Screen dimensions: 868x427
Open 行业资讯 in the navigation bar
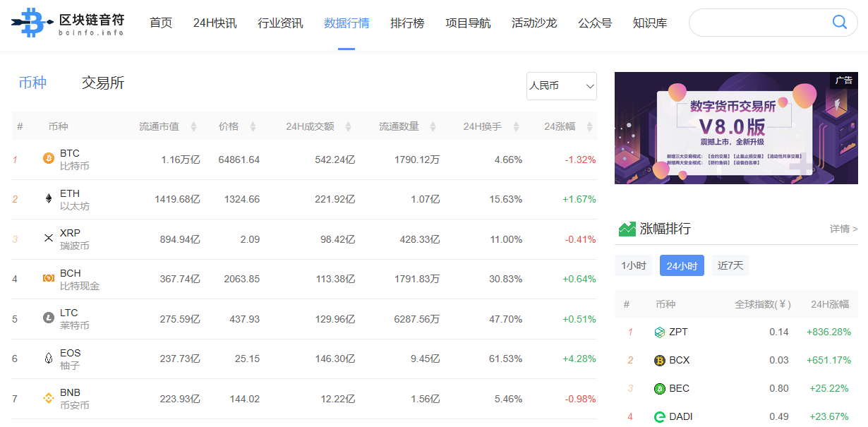(280, 23)
